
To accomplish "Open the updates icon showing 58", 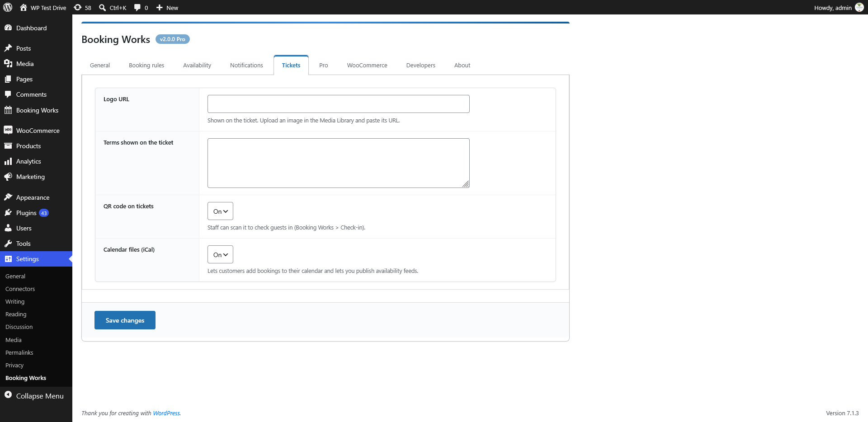I will 78,7.
